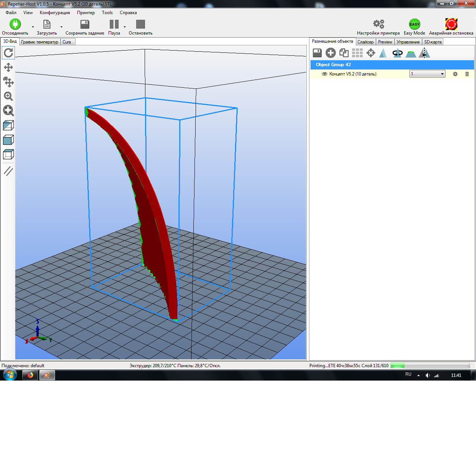Screen dimensions: 476x472
Task: Toggle parallel projection view
Action: pos(8,171)
